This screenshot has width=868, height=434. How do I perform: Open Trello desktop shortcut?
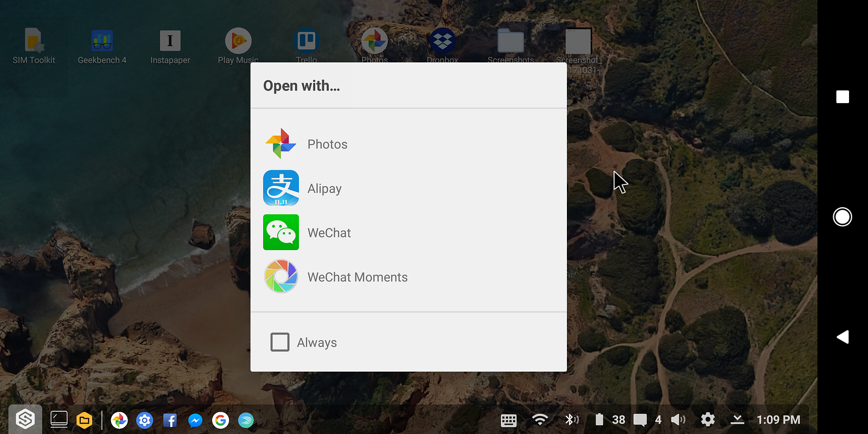click(x=307, y=46)
